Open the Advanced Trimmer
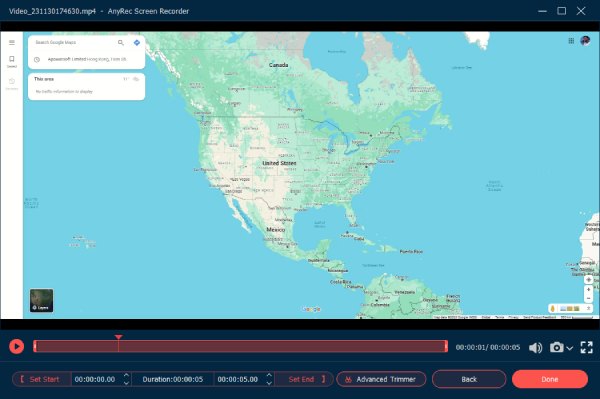This screenshot has height=399, width=600. coord(381,379)
